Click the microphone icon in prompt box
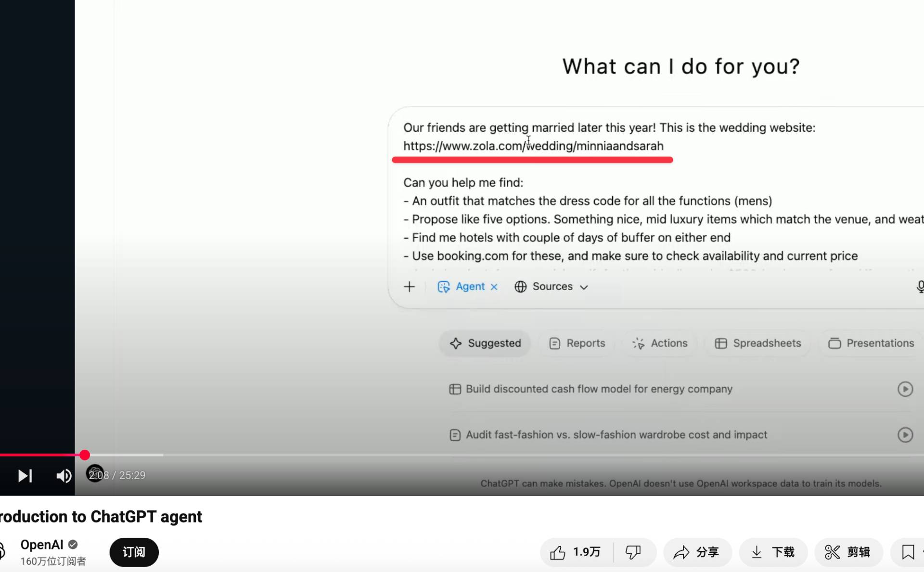Image resolution: width=924 pixels, height=572 pixels. [x=920, y=287]
